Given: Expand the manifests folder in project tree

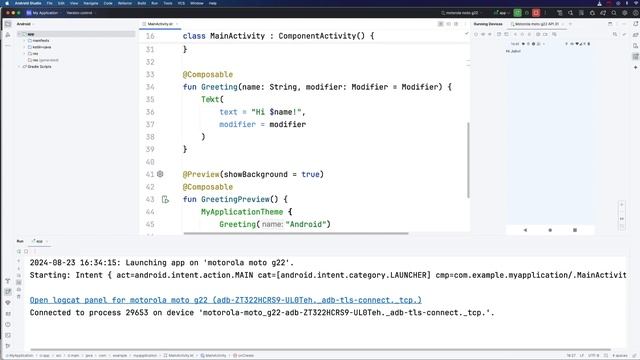Looking at the screenshot, I should pyautogui.click(x=24, y=40).
